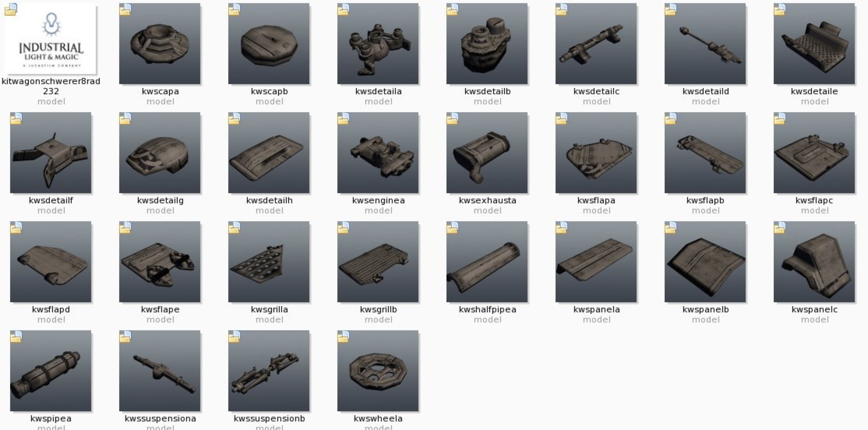The width and height of the screenshot is (868, 430).
Task: Click the folder icon on kwsdetaile thumbnail
Action: [780, 10]
